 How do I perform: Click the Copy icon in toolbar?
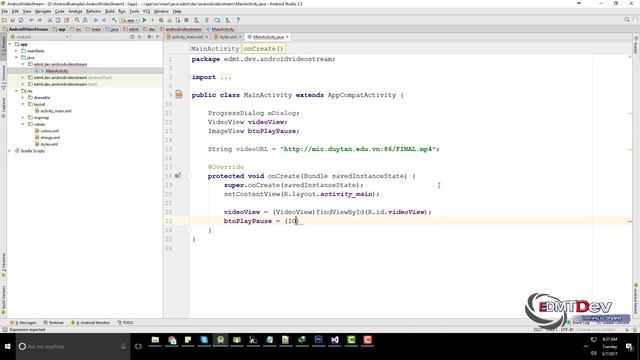pos(58,20)
